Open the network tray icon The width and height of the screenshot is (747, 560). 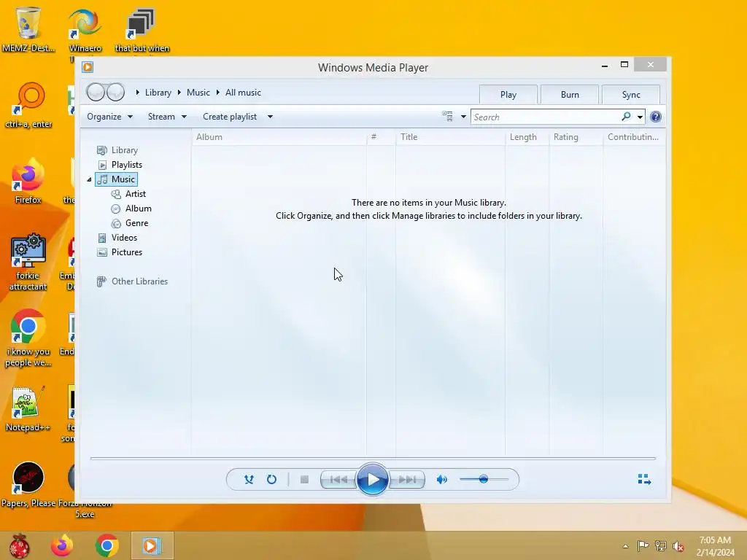click(x=661, y=545)
